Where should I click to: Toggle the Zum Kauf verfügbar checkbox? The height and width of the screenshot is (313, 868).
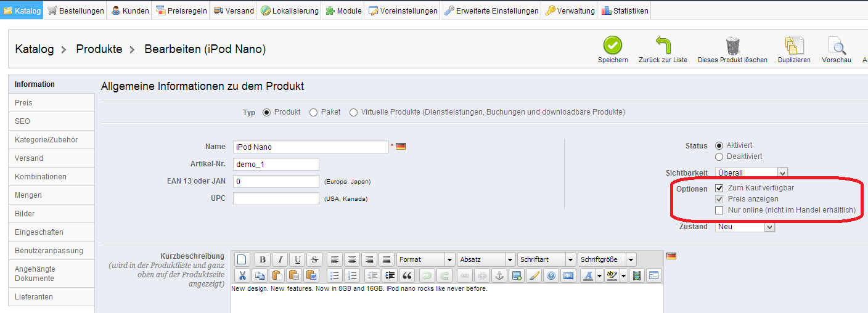[719, 188]
